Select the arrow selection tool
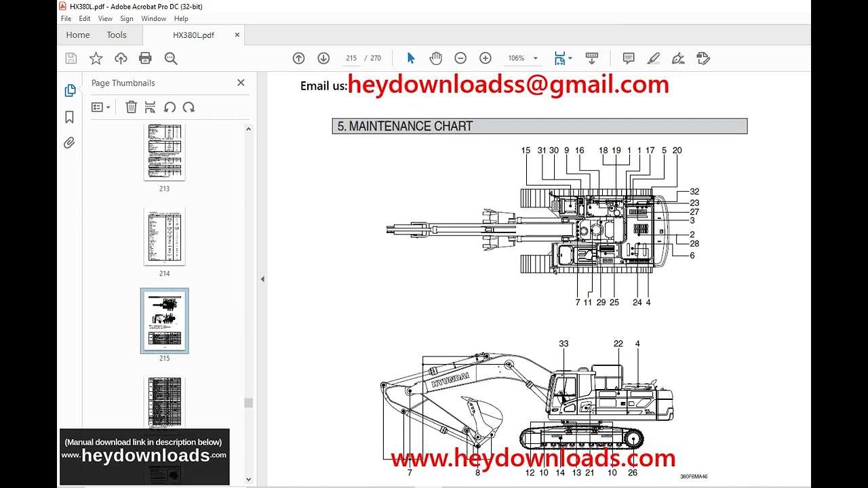868x488 pixels. point(410,58)
